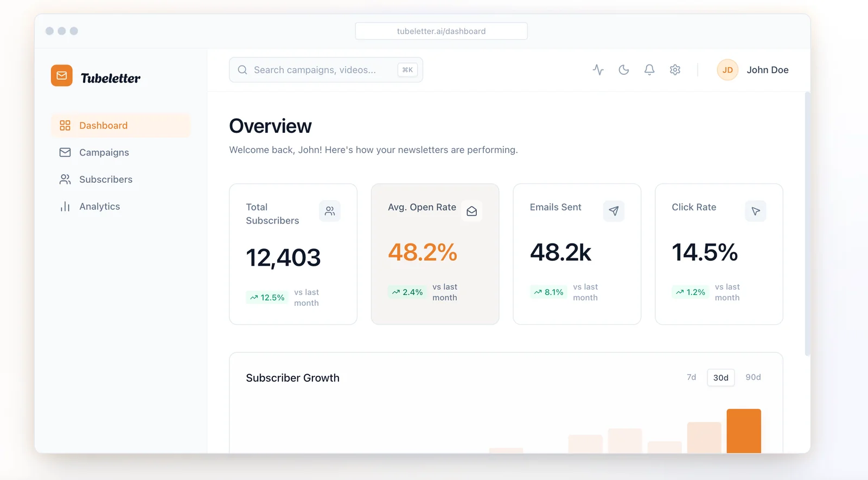This screenshot has width=868, height=480.
Task: Click the Click Rate cursor icon
Action: (755, 211)
